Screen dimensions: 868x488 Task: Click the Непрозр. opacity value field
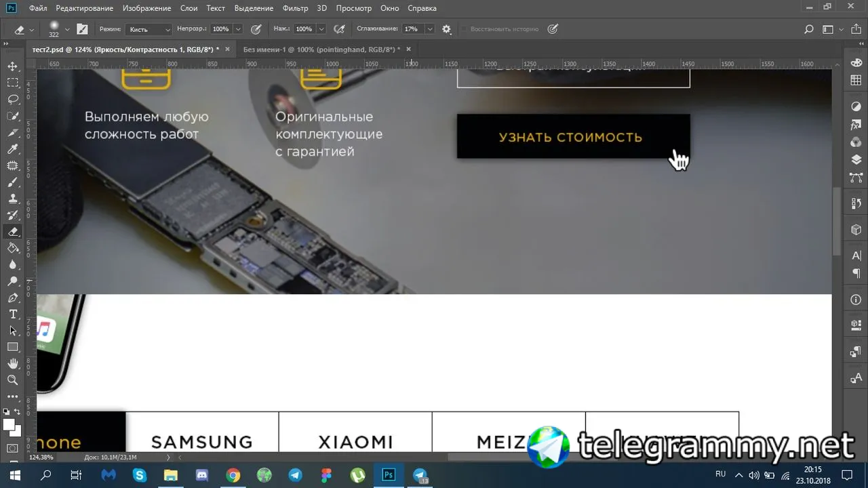221,29
